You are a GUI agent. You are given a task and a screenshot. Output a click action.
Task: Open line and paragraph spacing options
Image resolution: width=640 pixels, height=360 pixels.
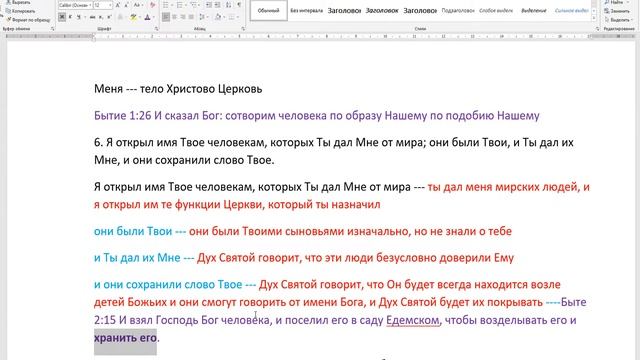(202, 17)
